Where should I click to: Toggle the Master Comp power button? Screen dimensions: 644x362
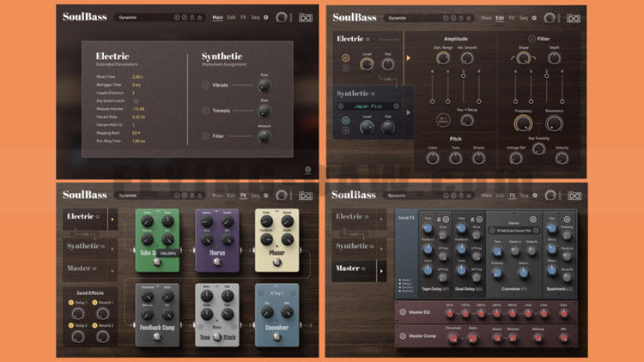tap(403, 335)
